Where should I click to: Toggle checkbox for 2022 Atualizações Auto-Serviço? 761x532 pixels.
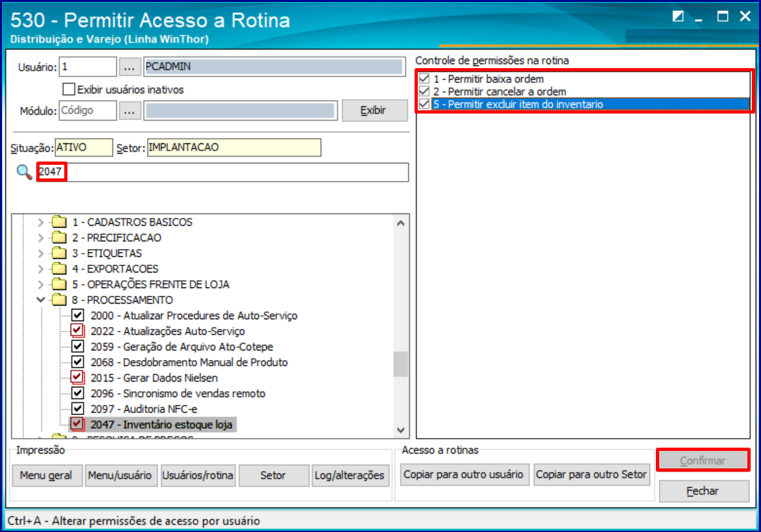point(78,331)
